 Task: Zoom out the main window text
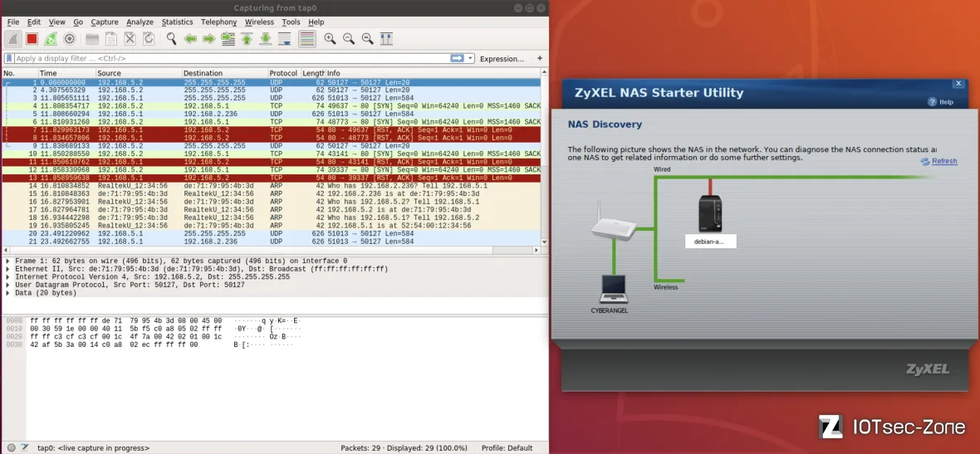[348, 39]
